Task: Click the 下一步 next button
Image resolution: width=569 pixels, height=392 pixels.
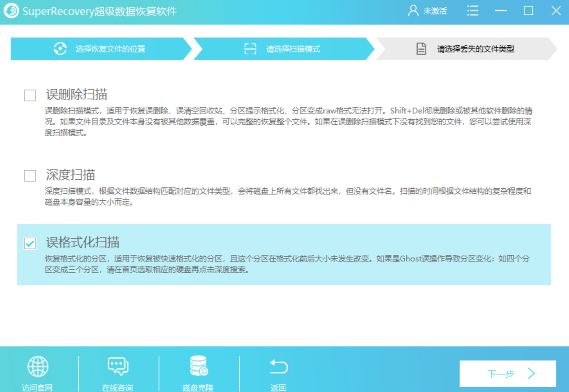Action: tap(508, 374)
